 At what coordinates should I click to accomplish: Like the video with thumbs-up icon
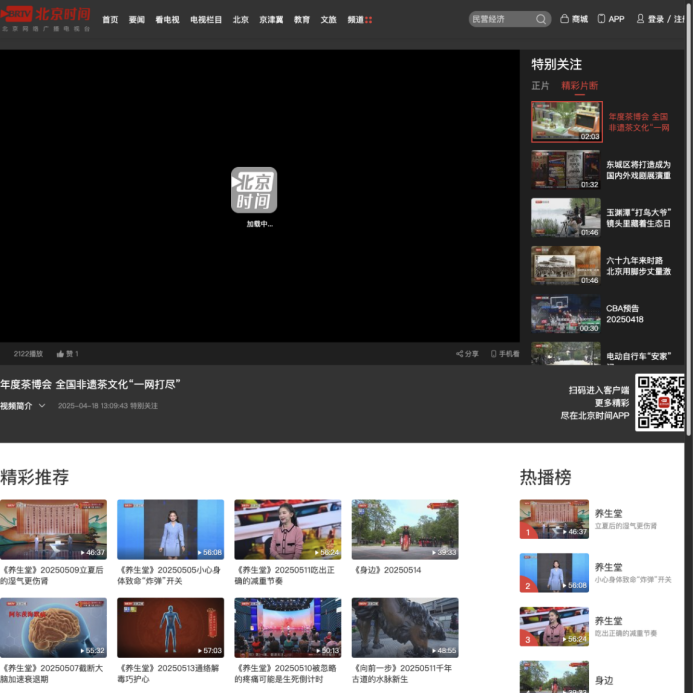(60, 354)
